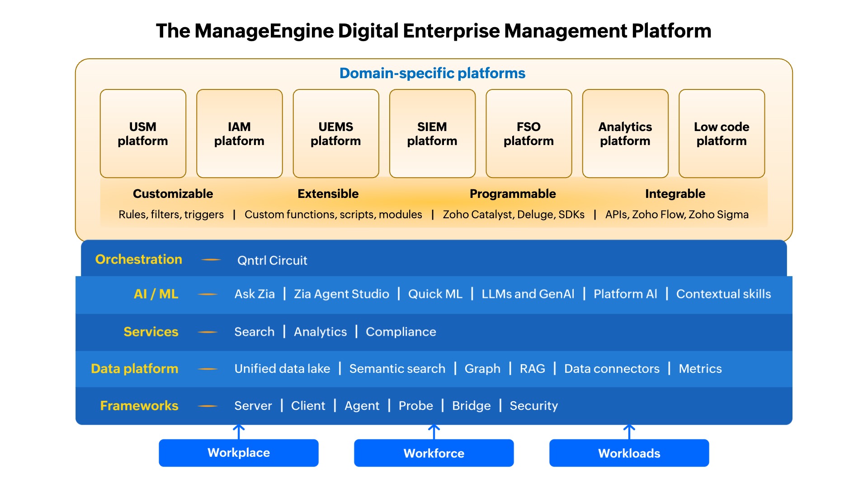
Task: Select Qntrl Circuit text
Action: (272, 260)
